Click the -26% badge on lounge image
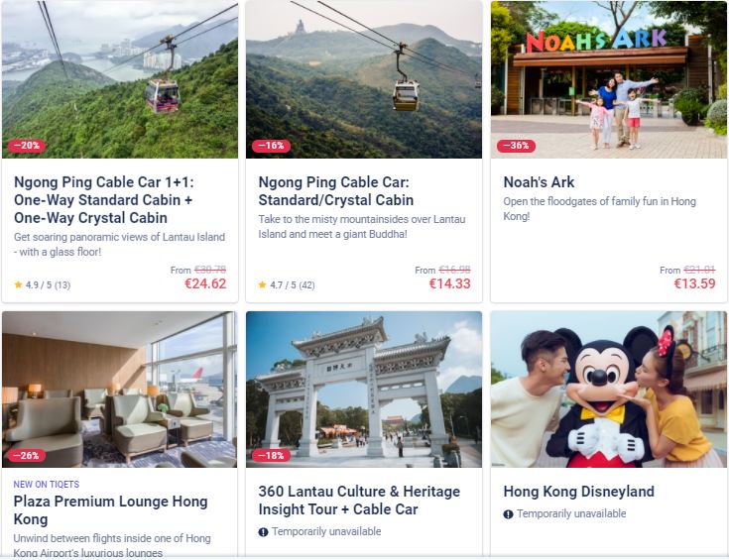 tap(27, 456)
